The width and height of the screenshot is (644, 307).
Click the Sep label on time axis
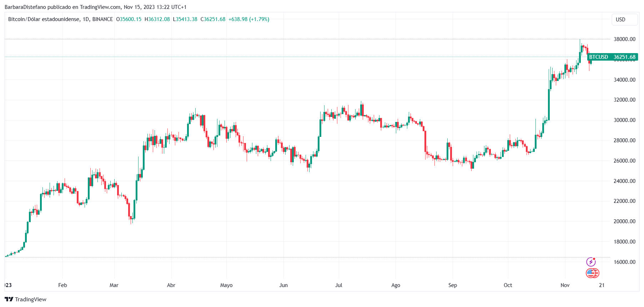(x=452, y=285)
